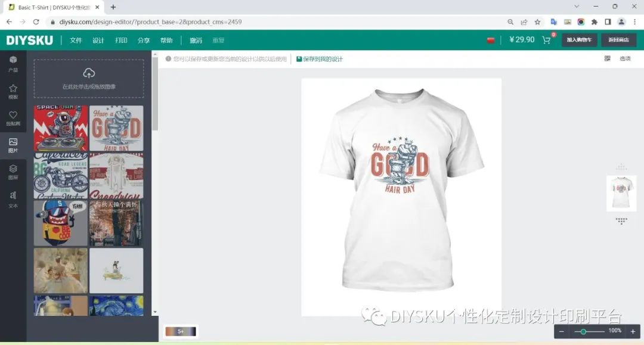The height and width of the screenshot is (345, 644).
Task: Select the beige painting image thumbnail
Action: (x=61, y=271)
